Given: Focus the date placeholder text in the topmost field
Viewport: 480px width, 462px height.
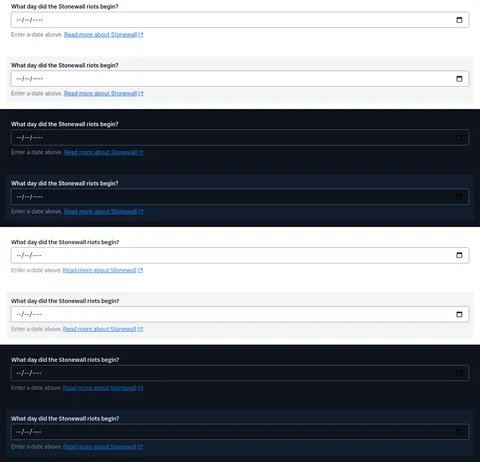Looking at the screenshot, I should click(30, 20).
